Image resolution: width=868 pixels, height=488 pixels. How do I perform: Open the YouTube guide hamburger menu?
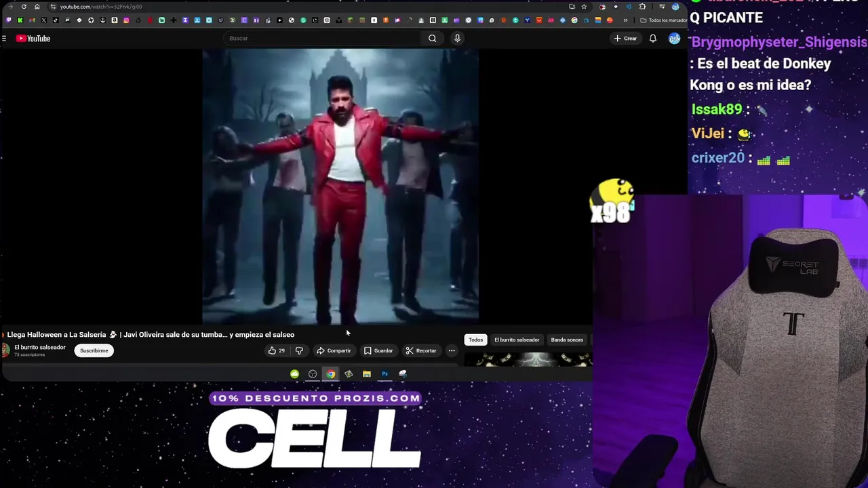[x=4, y=39]
